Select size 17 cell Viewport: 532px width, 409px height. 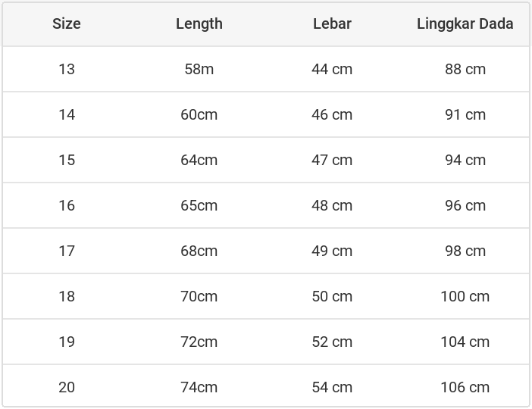(x=67, y=251)
